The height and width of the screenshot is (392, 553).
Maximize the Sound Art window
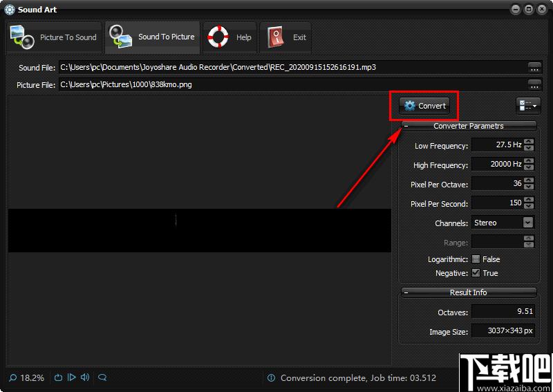point(529,10)
